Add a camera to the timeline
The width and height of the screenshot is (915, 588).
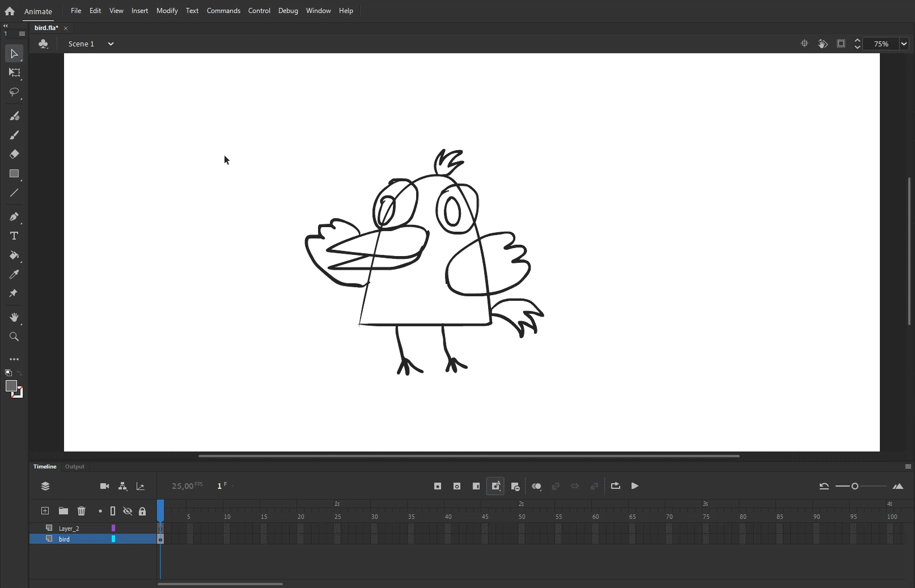(104, 486)
